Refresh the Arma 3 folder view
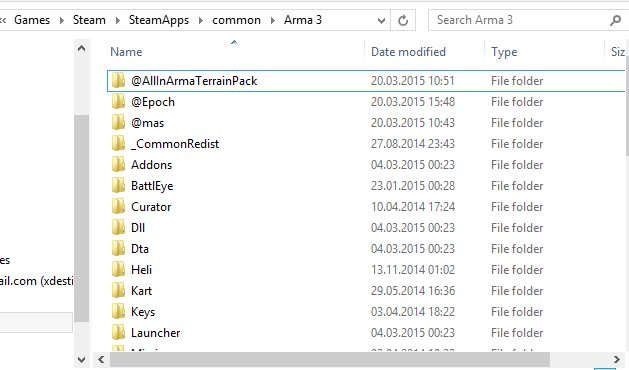The height and width of the screenshot is (370, 629). point(403,20)
